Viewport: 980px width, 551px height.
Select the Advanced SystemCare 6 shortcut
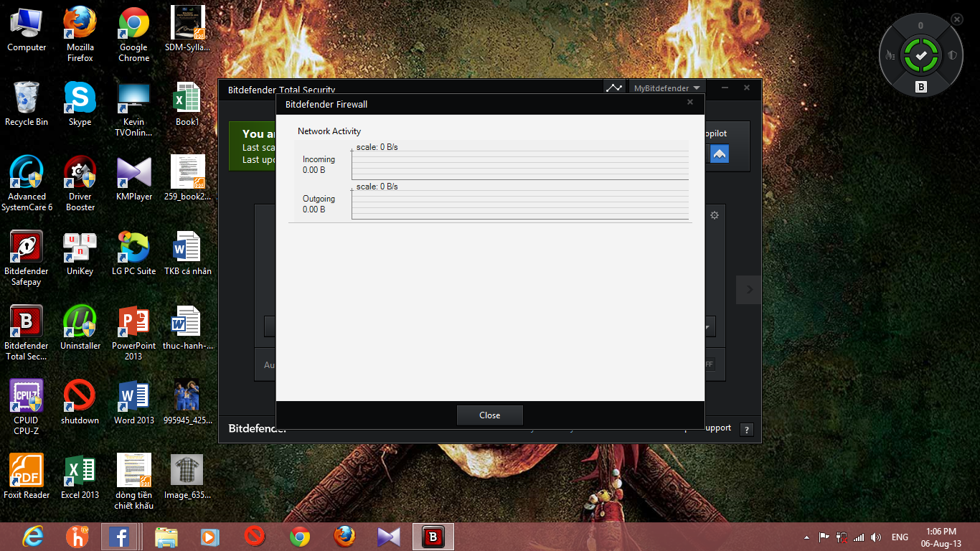[27, 184]
